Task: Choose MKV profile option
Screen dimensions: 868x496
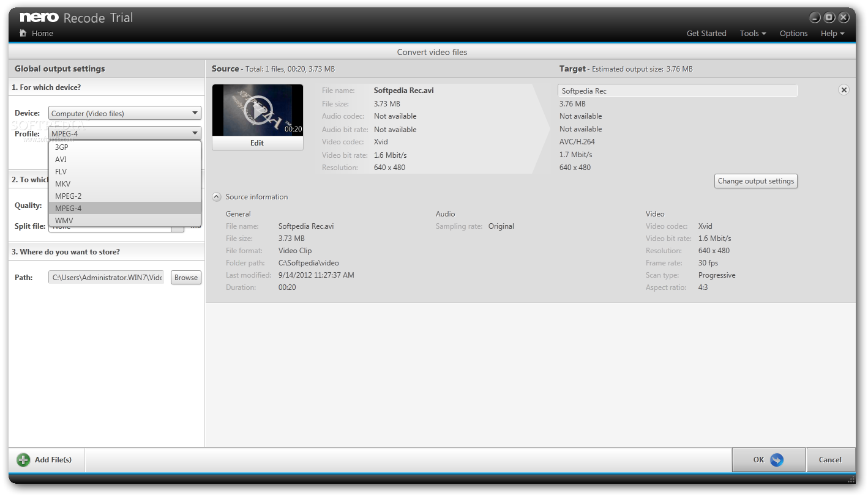Action: (125, 184)
